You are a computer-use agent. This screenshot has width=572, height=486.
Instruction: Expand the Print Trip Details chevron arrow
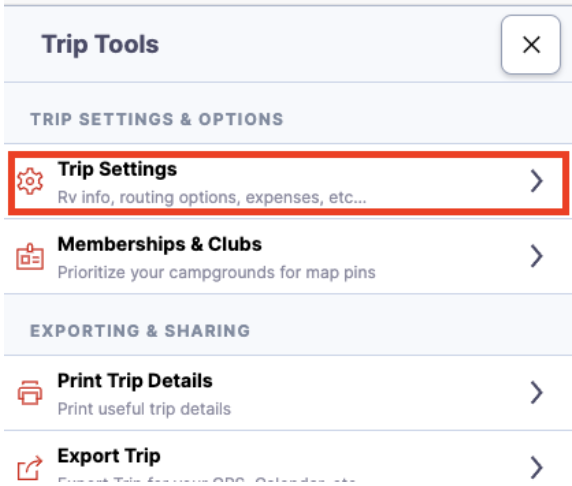pyautogui.click(x=536, y=392)
